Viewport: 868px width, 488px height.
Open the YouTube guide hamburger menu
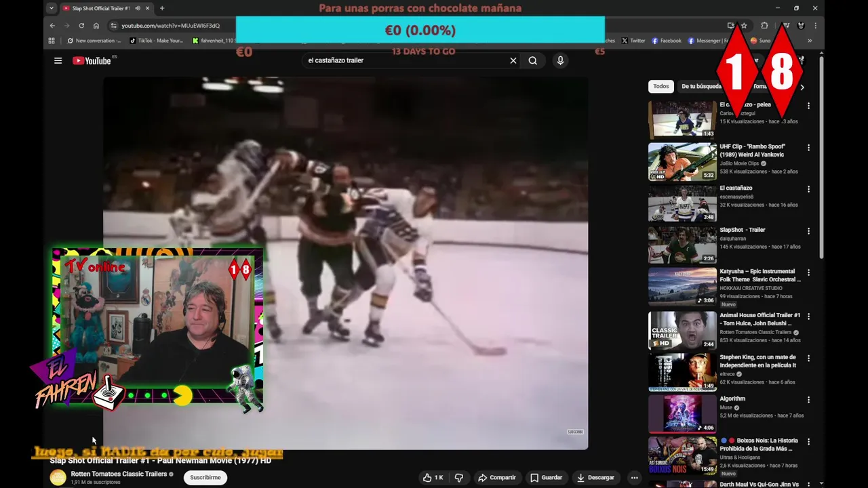point(58,60)
